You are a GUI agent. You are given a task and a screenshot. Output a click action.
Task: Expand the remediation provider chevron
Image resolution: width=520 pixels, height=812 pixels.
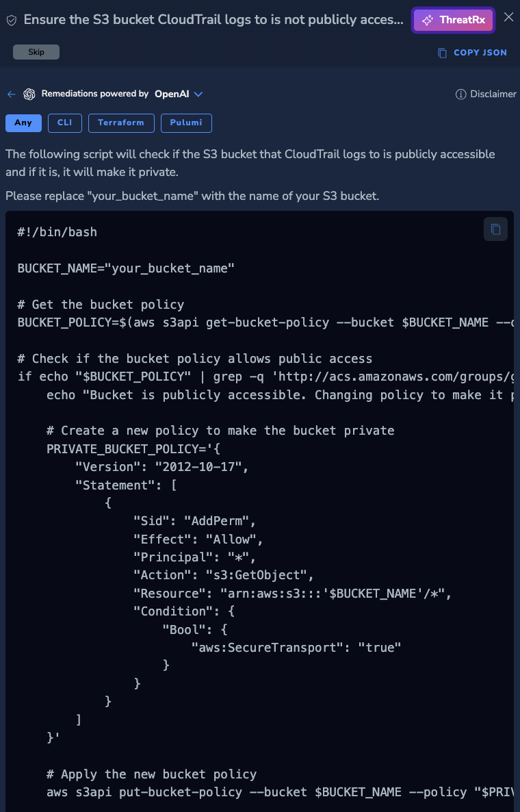198,94
